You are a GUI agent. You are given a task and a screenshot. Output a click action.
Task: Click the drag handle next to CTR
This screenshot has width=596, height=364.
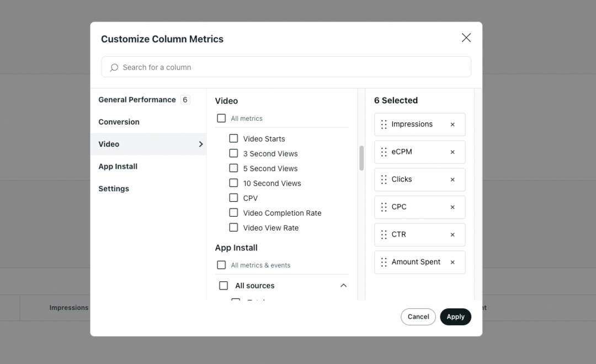coord(384,235)
